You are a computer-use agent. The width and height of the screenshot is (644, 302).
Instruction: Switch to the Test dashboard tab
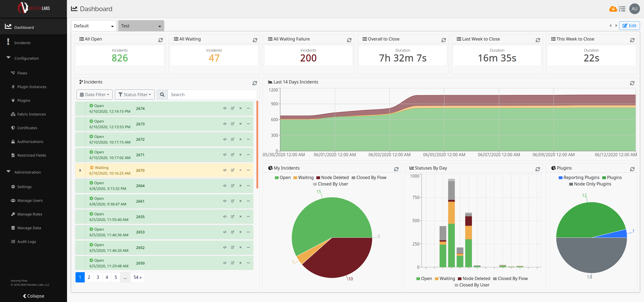(x=141, y=26)
